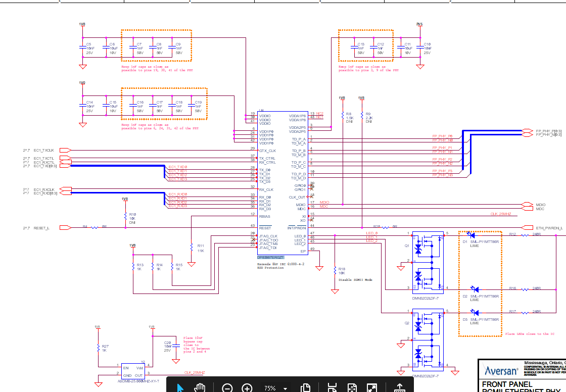Click the CLK_25MHZ net label near oscillator

(195, 372)
